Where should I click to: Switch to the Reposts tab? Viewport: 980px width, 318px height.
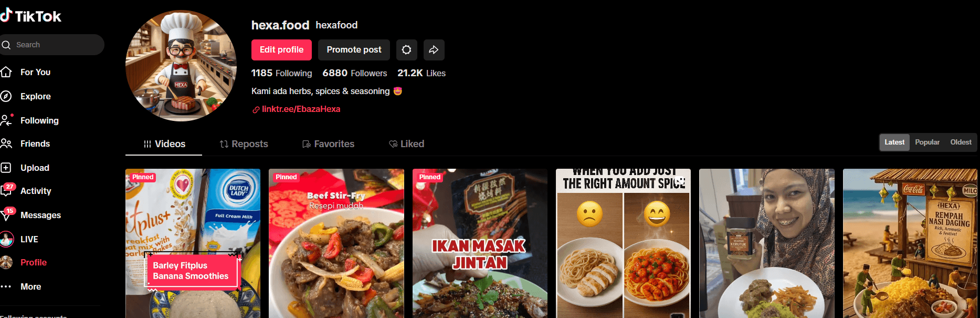click(244, 144)
